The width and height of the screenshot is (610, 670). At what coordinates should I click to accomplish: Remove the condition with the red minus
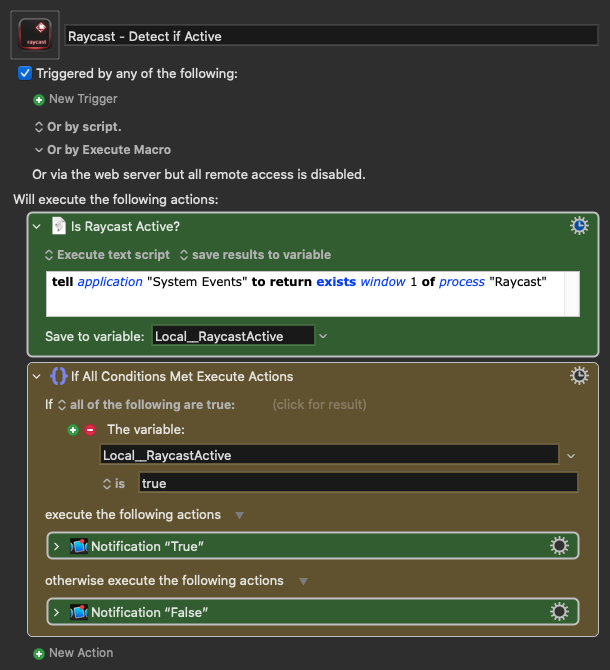[90, 430]
